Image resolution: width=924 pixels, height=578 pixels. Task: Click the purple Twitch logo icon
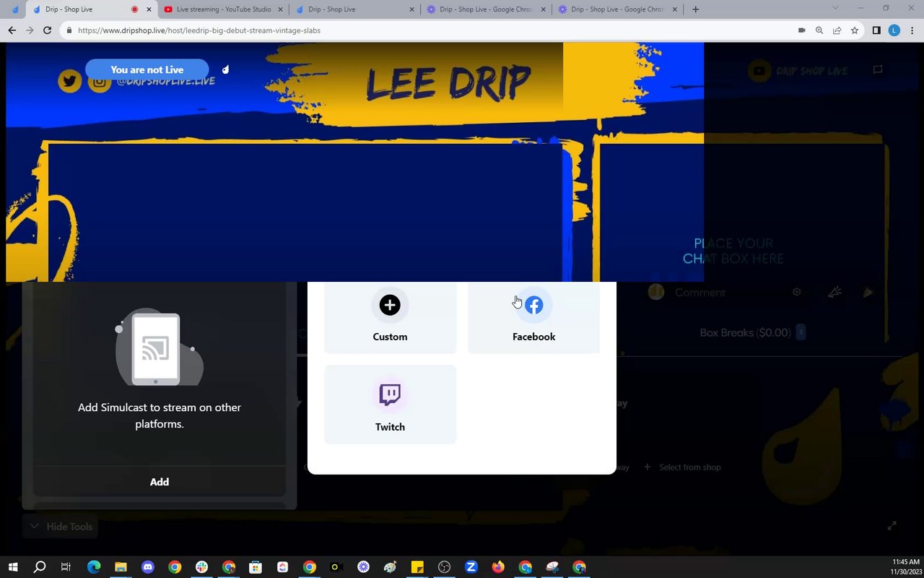click(x=390, y=394)
